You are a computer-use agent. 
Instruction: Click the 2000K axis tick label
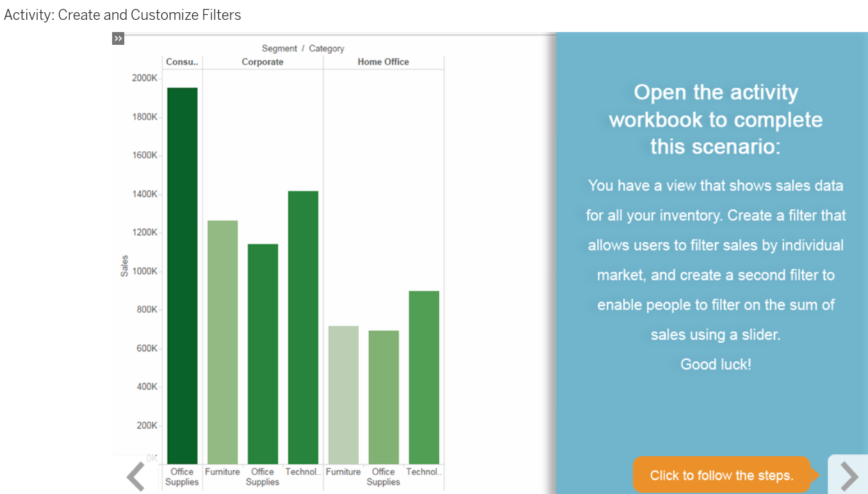tap(144, 78)
